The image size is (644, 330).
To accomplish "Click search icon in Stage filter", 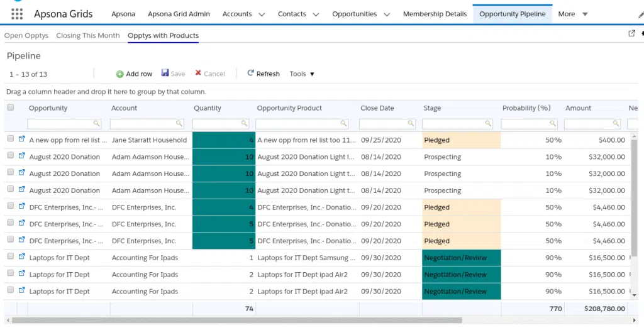I will pyautogui.click(x=488, y=123).
